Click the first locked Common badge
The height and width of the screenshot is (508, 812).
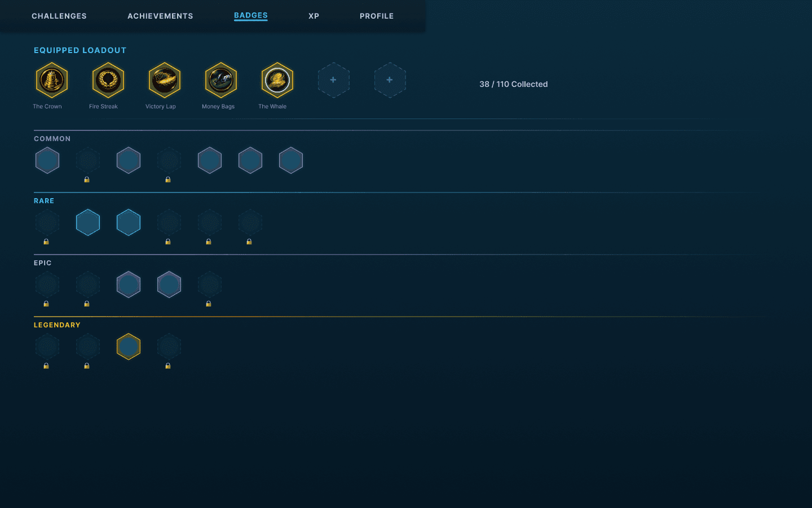(88, 160)
